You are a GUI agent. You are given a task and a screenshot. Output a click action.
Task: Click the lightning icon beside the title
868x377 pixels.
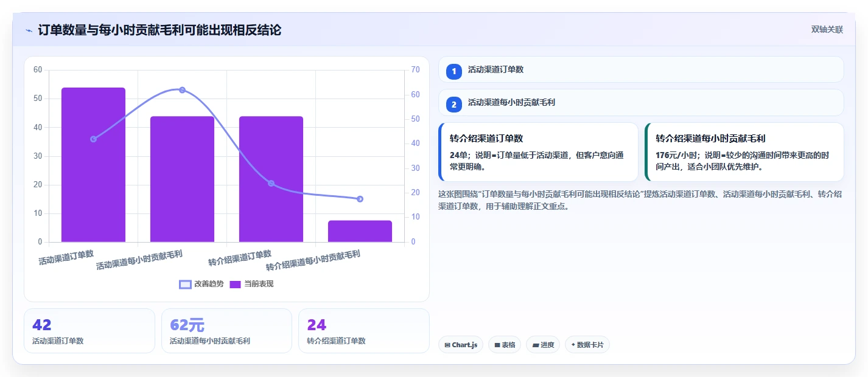(x=29, y=30)
